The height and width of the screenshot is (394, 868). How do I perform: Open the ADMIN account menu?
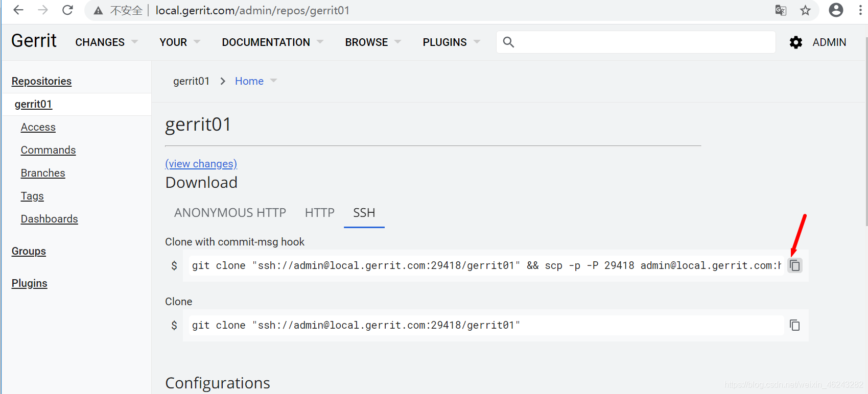829,42
